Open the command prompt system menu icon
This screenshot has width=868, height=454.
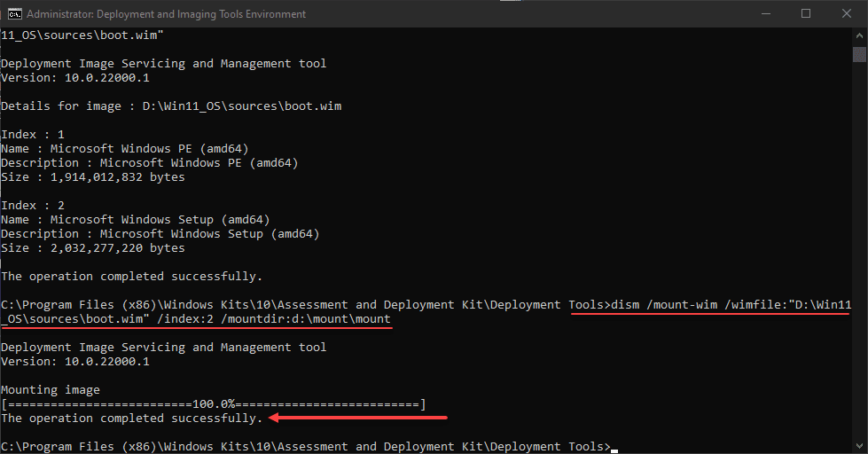(13, 13)
